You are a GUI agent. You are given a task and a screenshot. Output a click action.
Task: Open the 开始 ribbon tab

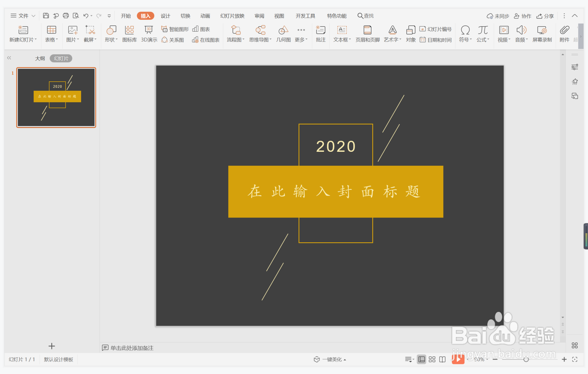coord(126,16)
